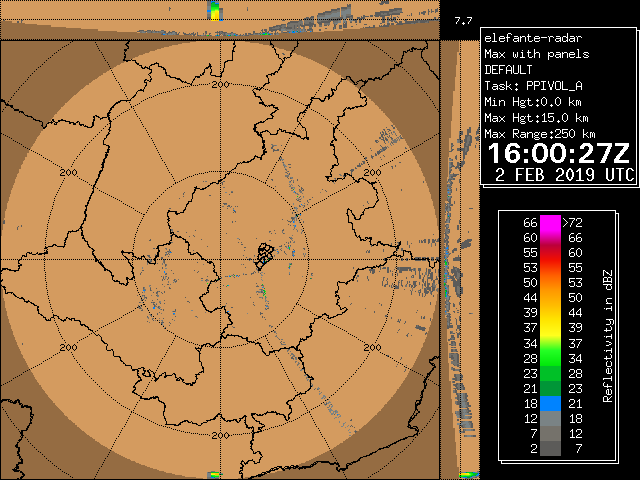The height and width of the screenshot is (480, 640).
Task: Click the DEFAULT label in the info panel
Action: pyautogui.click(x=512, y=70)
